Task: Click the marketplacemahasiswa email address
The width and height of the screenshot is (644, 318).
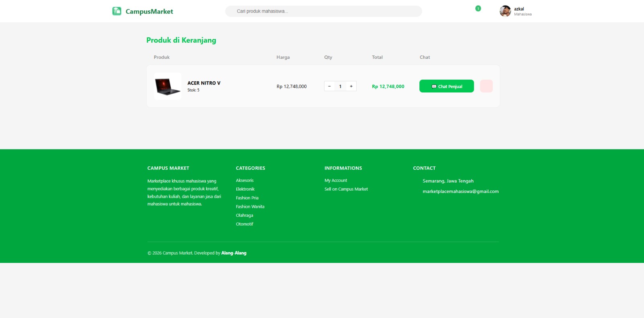Action: click(460, 191)
